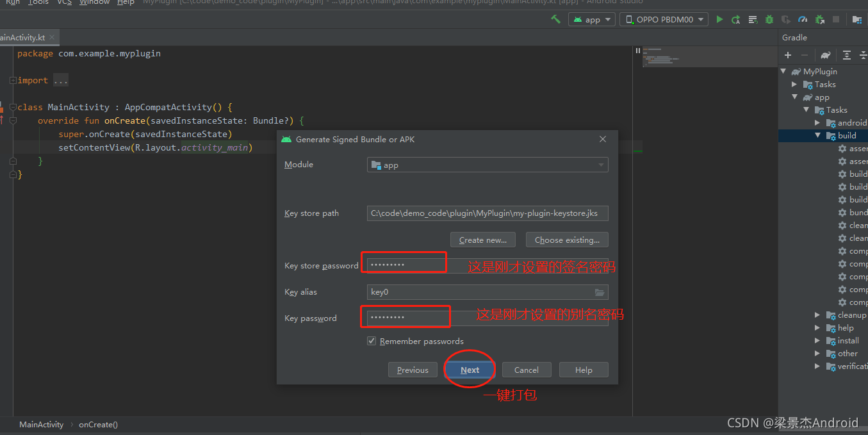Screen dimensions: 868x435
Task: Click Attach Debugger to Android Process icon
Action: click(x=819, y=19)
